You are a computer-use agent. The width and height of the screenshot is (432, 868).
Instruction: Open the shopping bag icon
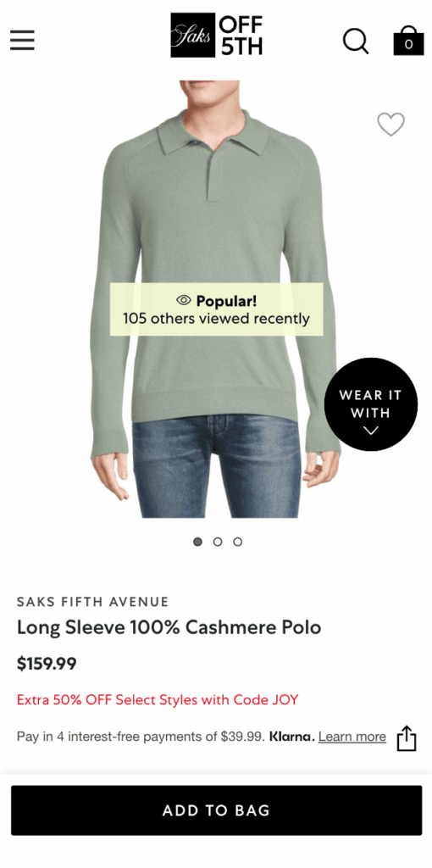tap(408, 41)
